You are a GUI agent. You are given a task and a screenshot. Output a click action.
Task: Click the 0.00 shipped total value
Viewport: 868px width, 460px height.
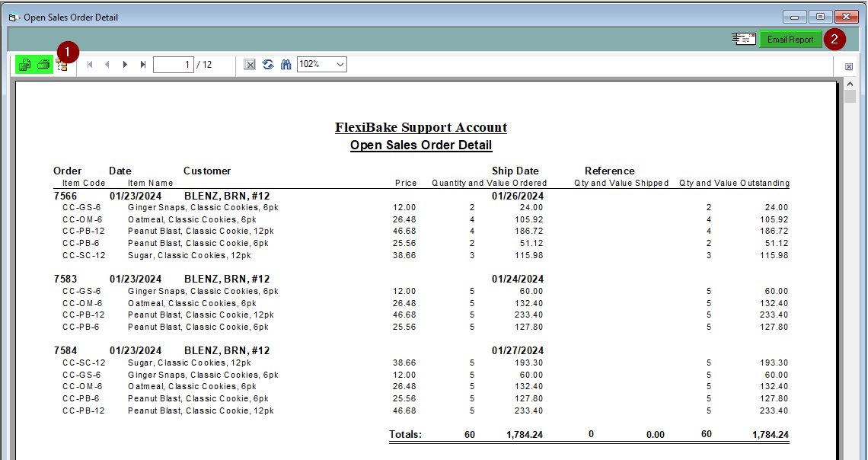tap(656, 435)
